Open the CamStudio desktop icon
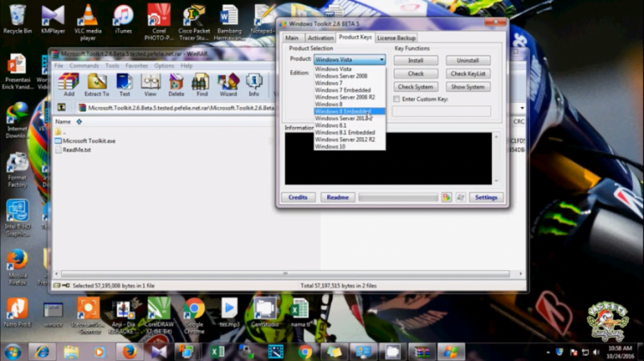 coord(265,313)
